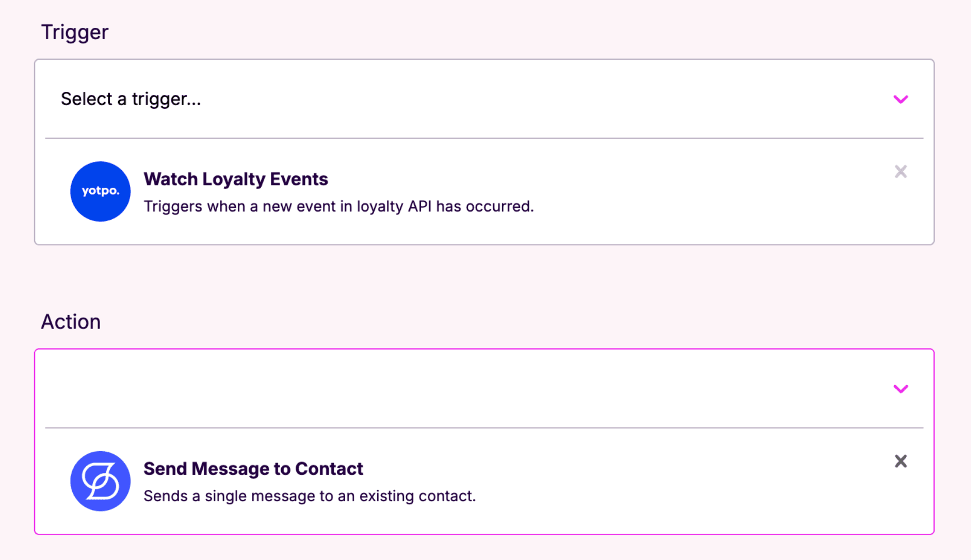This screenshot has width=971, height=560.
Task: Click the Action section heading
Action: pyautogui.click(x=71, y=322)
